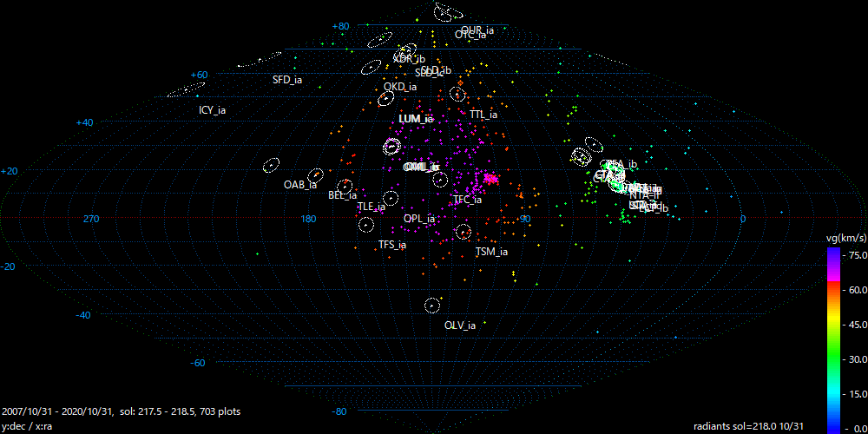The image size is (868, 434).
Task: Select the radiant ellipse at the north pole
Action: coord(449,12)
